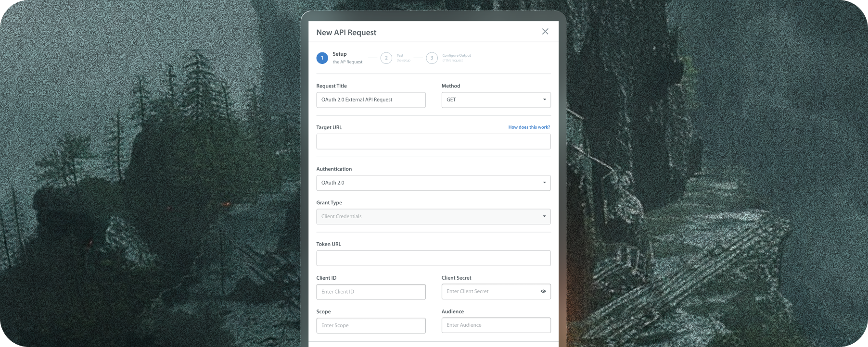This screenshot has height=347, width=868.
Task: Click the Method dropdown caret arrow
Action: (x=544, y=100)
